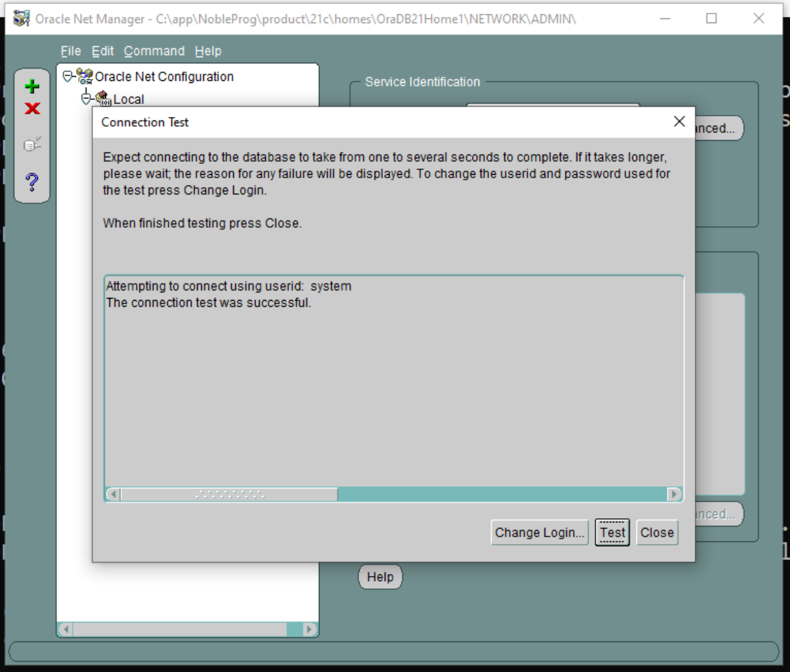This screenshot has height=672, width=790.
Task: Select the Oracle Net Configuration tree item
Action: click(165, 77)
